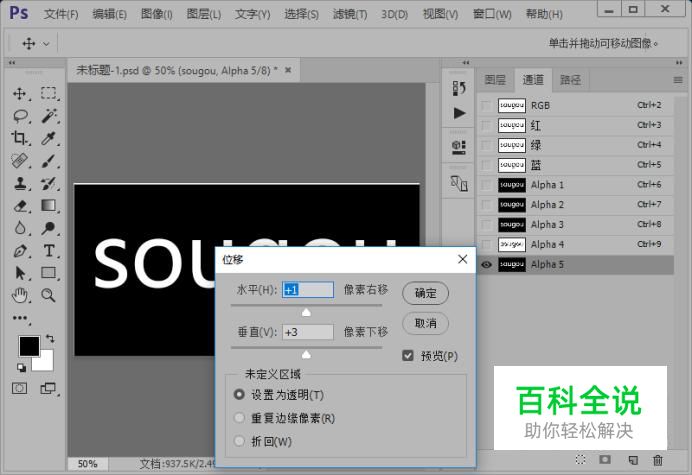This screenshot has height=475, width=692.
Task: Select the Eyedropper tool
Action: [x=49, y=139]
